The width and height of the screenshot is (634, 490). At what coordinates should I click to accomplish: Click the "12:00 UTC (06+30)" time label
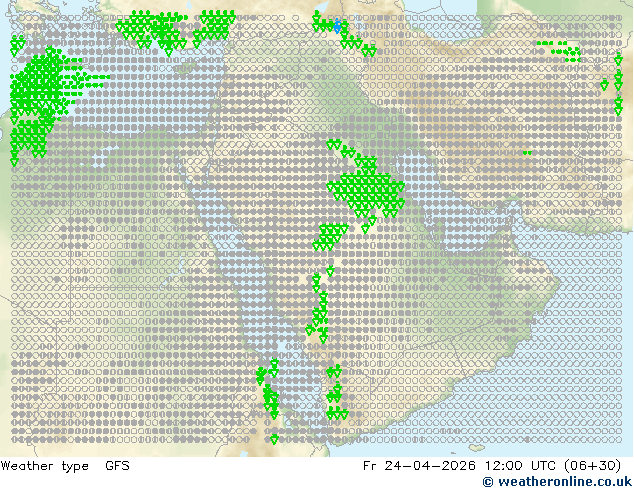(553, 466)
